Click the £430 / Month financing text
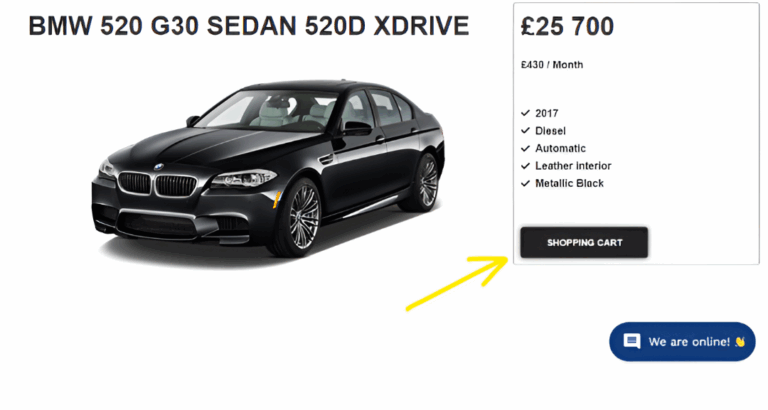Viewport: 768px width, 410px height. click(552, 65)
